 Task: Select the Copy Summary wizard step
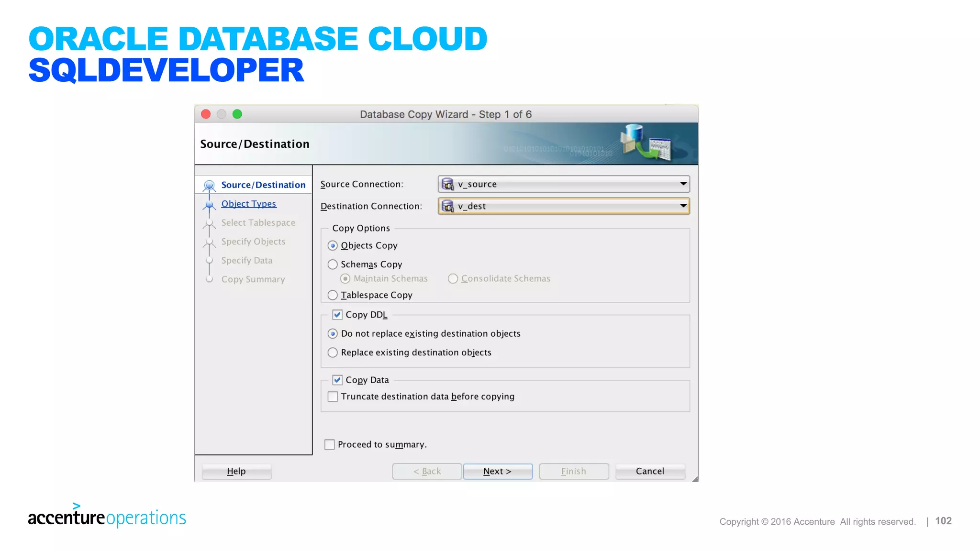(x=253, y=279)
